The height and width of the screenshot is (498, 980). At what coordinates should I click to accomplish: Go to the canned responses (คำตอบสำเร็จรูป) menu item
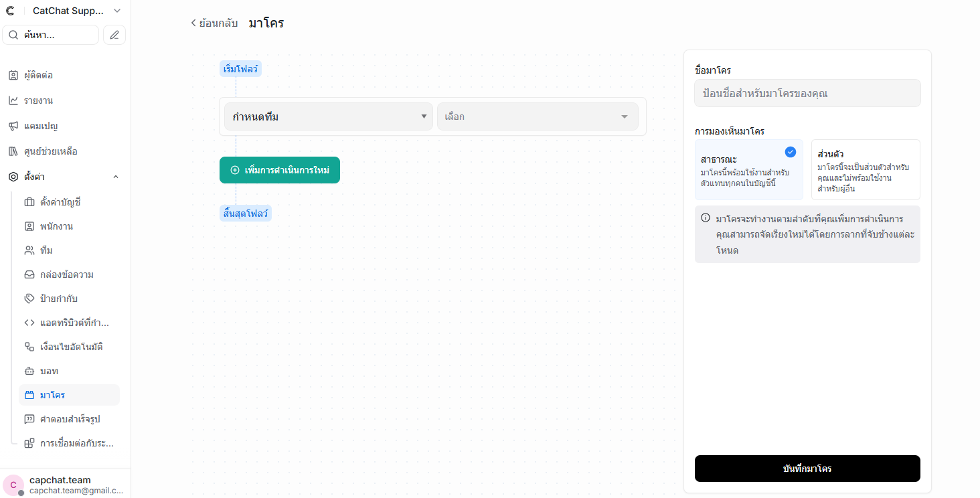[x=70, y=419]
